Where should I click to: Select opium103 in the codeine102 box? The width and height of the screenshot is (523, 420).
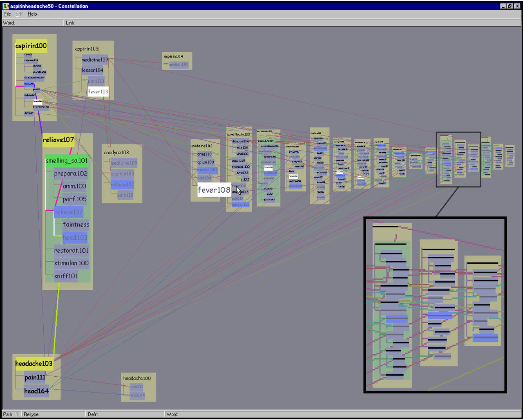(x=206, y=162)
